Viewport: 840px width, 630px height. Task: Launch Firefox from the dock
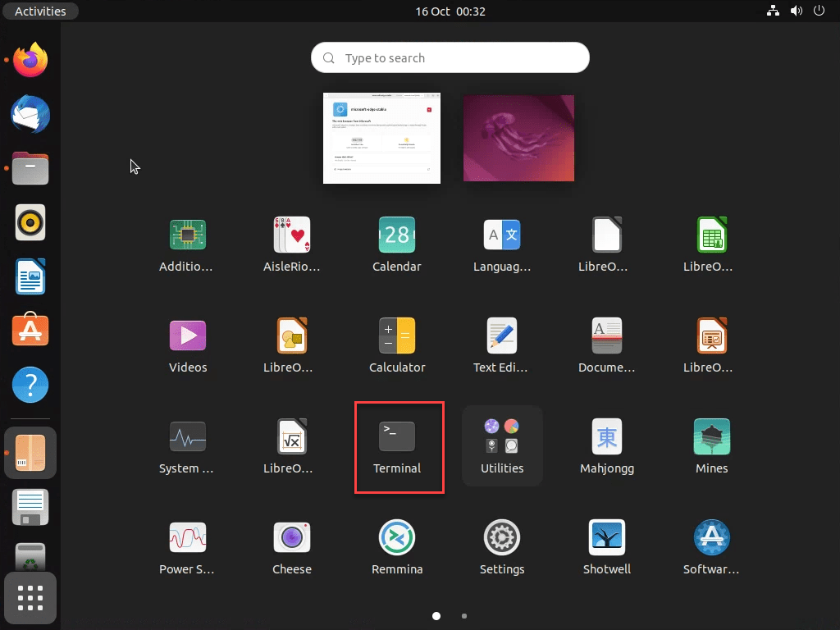tap(30, 59)
